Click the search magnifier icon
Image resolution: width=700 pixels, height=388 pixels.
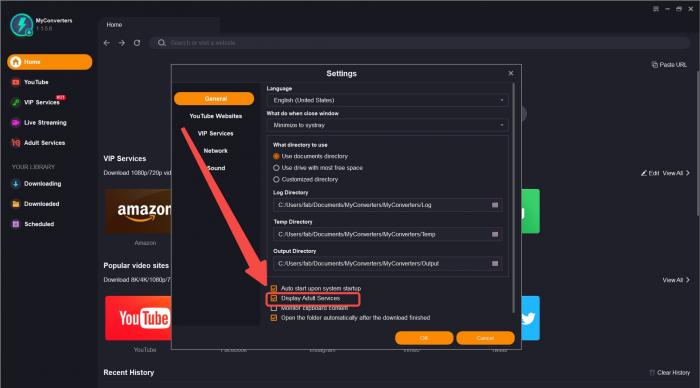(x=162, y=43)
